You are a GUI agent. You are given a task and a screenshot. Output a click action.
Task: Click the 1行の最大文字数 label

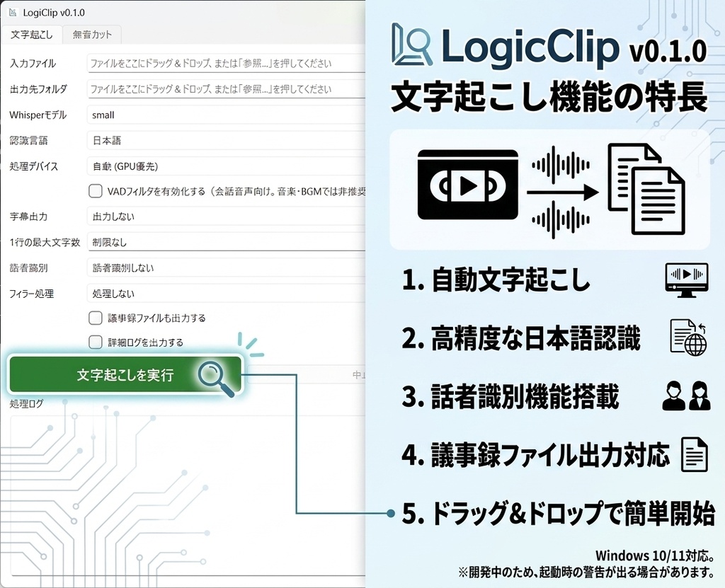(x=45, y=242)
